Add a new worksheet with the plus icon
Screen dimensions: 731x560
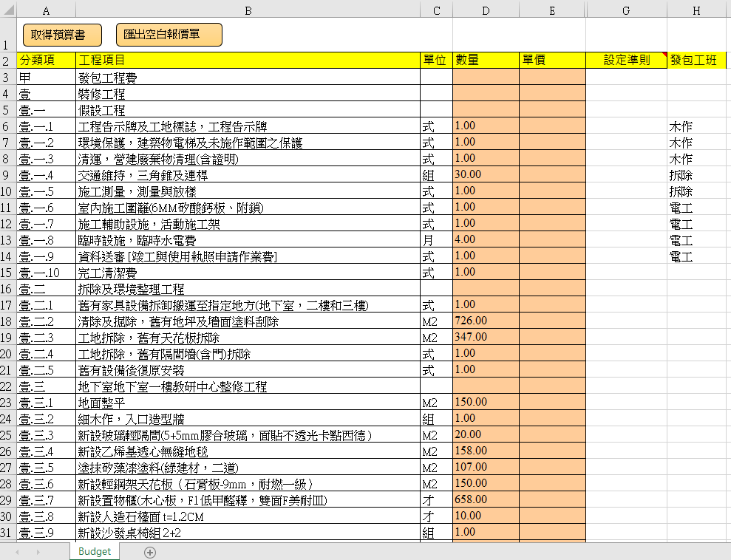coord(149,551)
